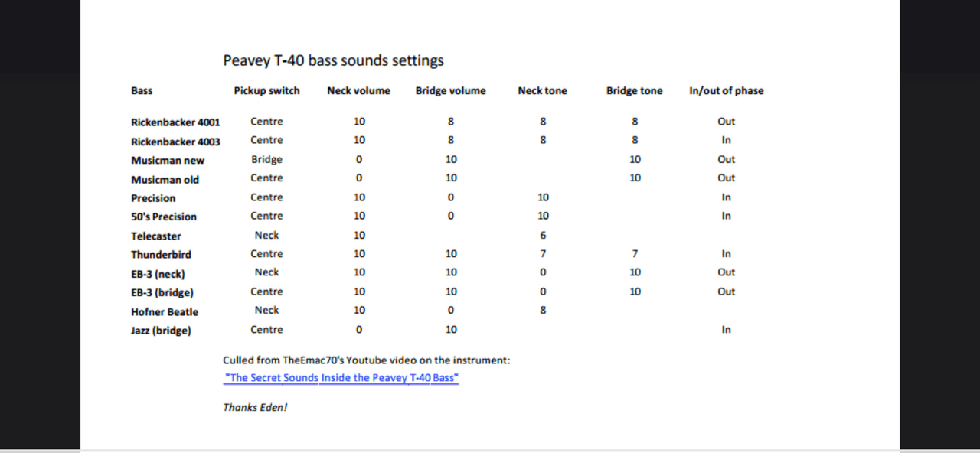This screenshot has height=453, width=980.
Task: Select the "Rickenbacker 4003" row label
Action: click(175, 142)
